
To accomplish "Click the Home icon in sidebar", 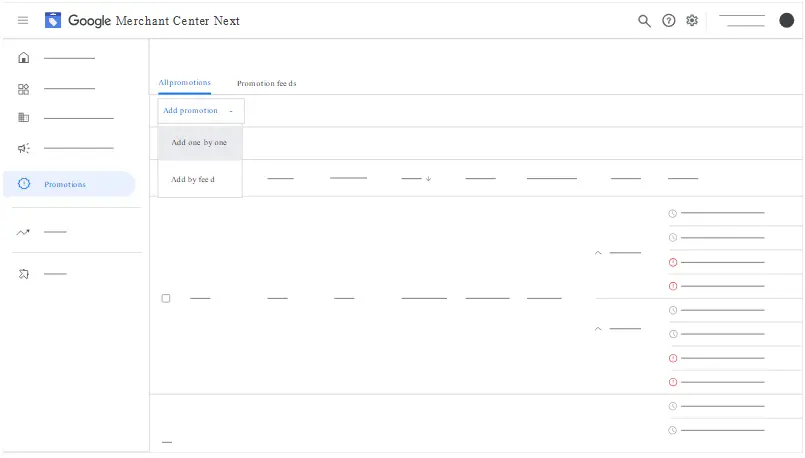I will [24, 58].
